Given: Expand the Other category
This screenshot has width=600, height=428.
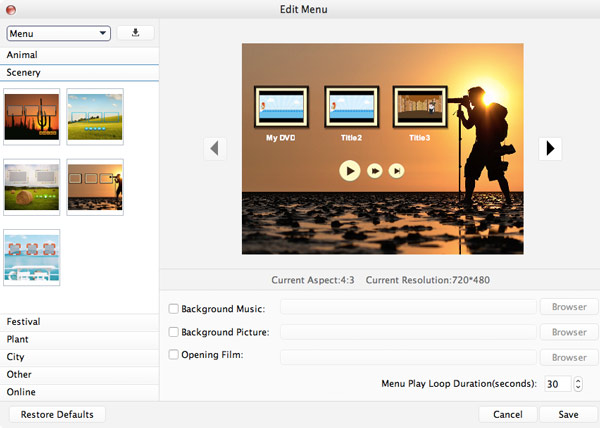Looking at the screenshot, I should (80, 374).
